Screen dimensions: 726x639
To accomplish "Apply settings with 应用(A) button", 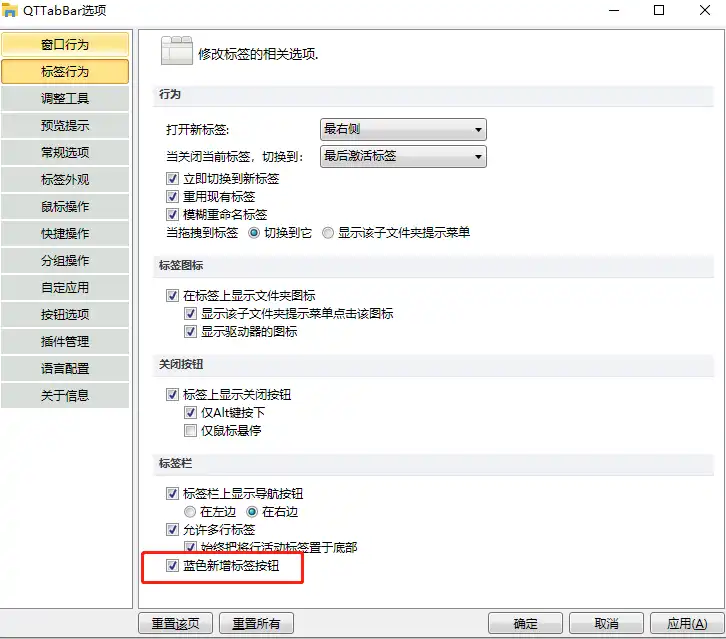I will (687, 623).
